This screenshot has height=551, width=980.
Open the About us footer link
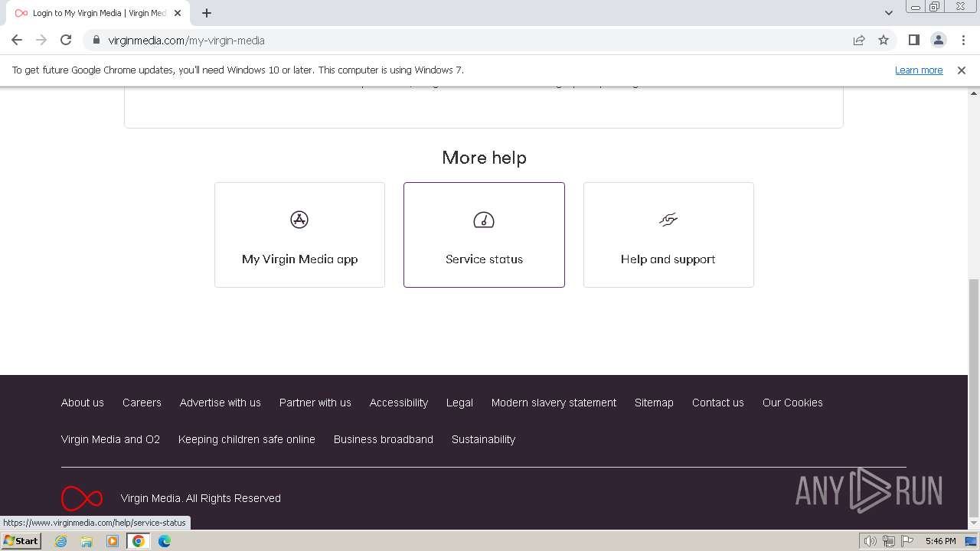[x=83, y=403]
